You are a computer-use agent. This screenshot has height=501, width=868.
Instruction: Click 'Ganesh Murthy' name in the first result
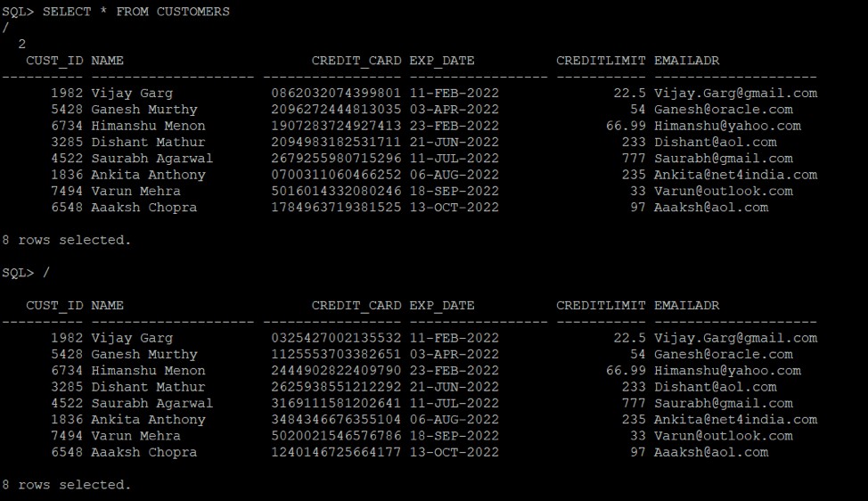click(x=144, y=110)
